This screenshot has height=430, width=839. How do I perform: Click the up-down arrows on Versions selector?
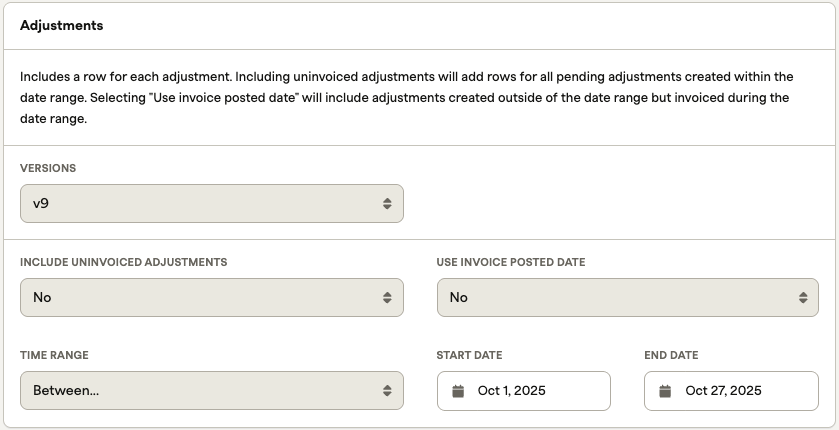tap(387, 203)
